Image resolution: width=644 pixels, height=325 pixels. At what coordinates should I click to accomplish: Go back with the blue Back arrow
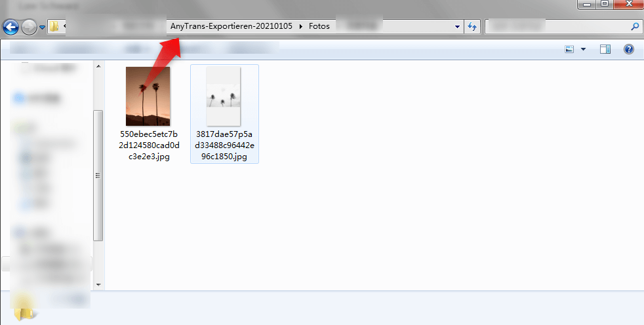pyautogui.click(x=10, y=28)
